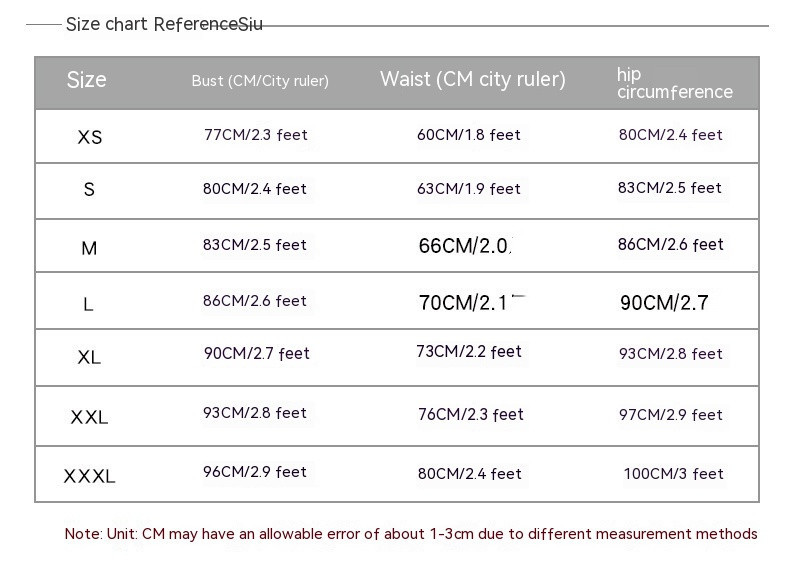Screen dimensions: 790x580
Task: Click the M size row label
Action: click(x=89, y=248)
